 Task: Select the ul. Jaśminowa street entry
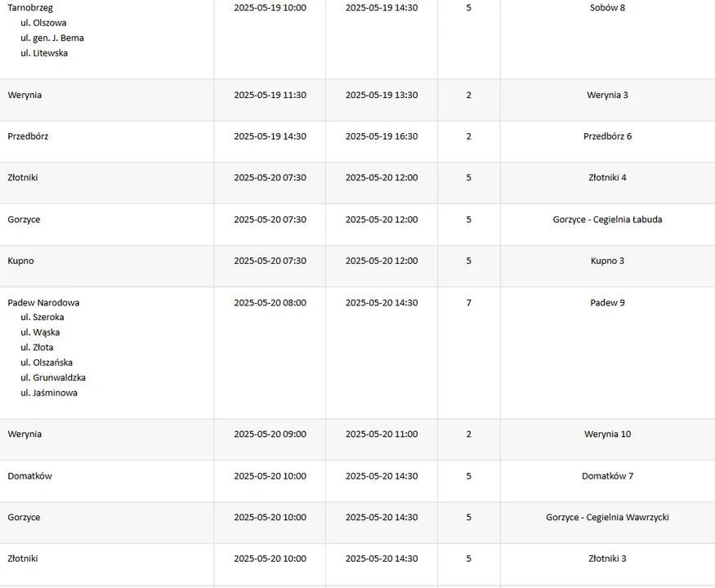click(49, 393)
